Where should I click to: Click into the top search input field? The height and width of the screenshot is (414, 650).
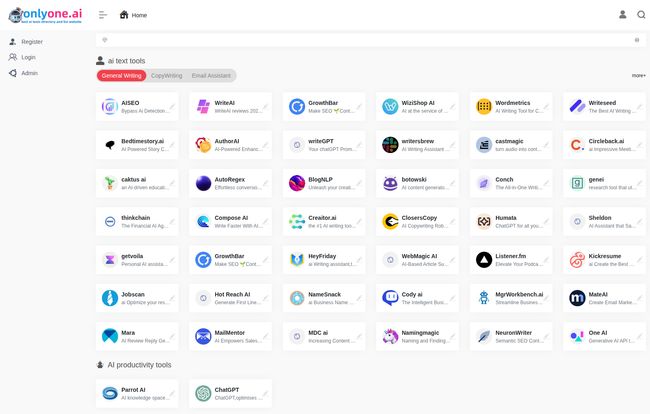(370, 40)
